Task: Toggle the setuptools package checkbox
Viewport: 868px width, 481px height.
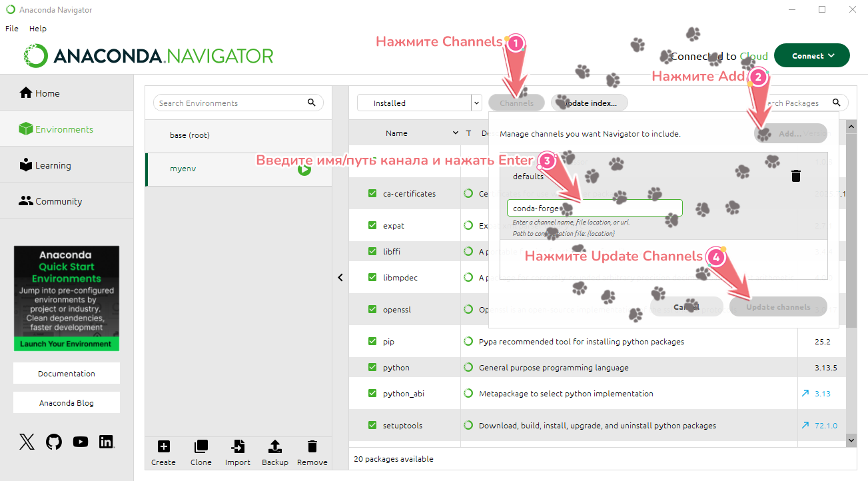Action: point(372,425)
